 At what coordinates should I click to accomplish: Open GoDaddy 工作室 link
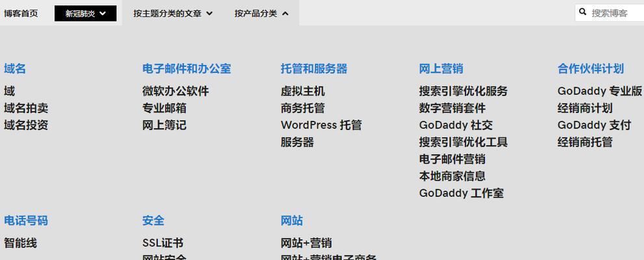coord(461,193)
